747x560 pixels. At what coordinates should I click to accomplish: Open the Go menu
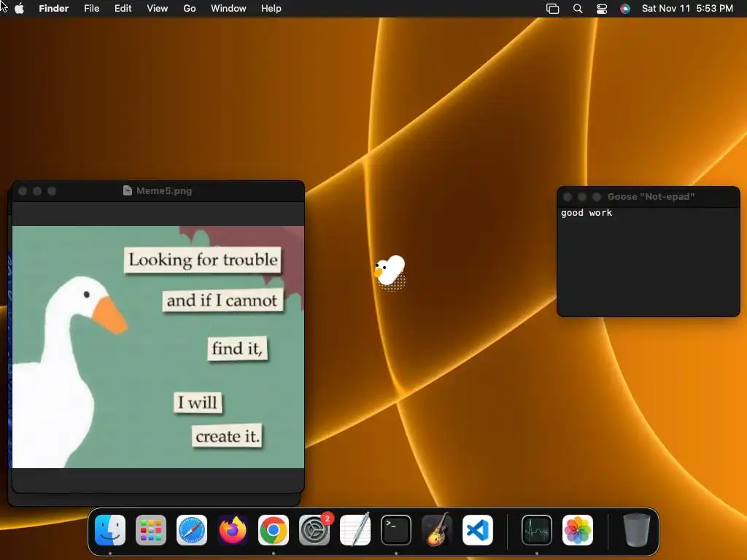tap(190, 8)
